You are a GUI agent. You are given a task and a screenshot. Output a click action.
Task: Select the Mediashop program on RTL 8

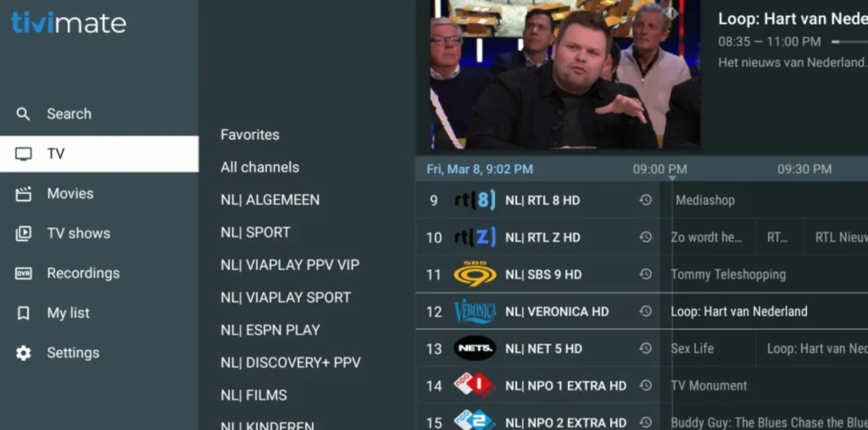pos(705,200)
